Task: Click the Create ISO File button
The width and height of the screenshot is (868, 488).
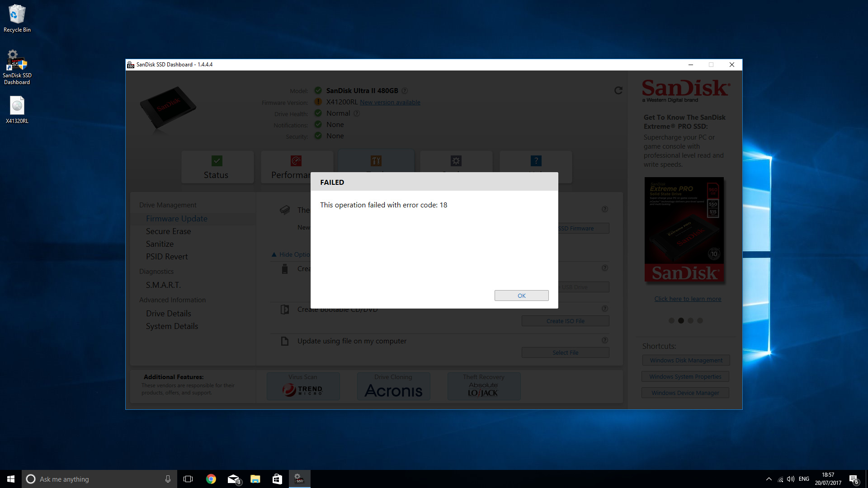Action: pyautogui.click(x=565, y=321)
